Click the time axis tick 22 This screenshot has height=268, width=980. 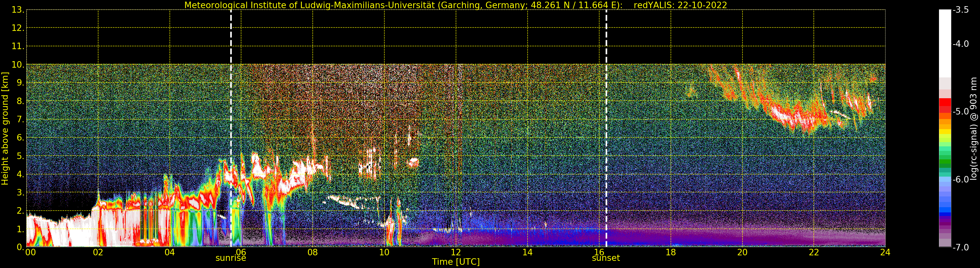tap(814, 252)
